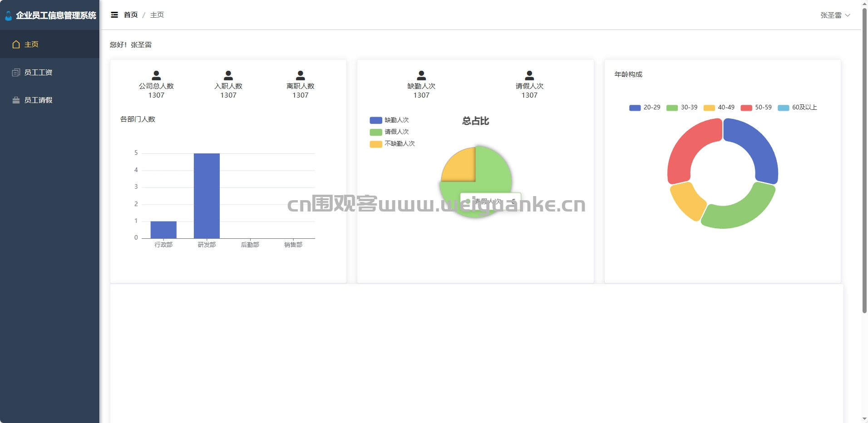
Task: Click the briefcase icon beside 员工请假
Action: click(x=16, y=100)
